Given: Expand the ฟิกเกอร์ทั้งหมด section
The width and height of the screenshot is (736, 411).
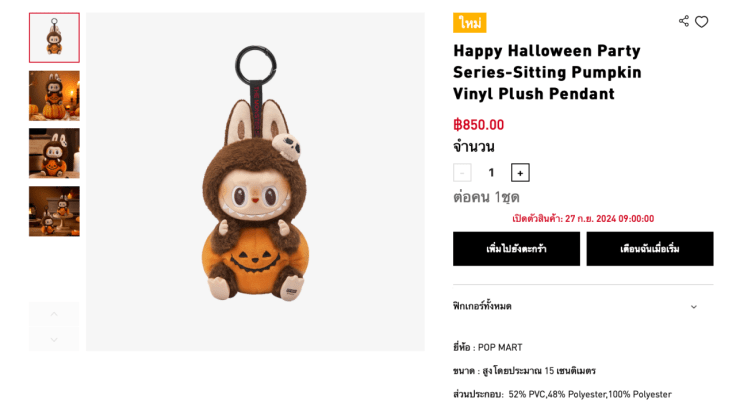Looking at the screenshot, I should tap(693, 306).
